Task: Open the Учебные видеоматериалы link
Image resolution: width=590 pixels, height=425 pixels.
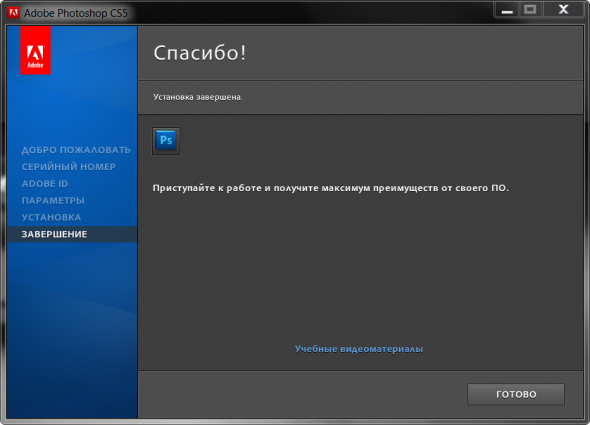Action: (359, 349)
